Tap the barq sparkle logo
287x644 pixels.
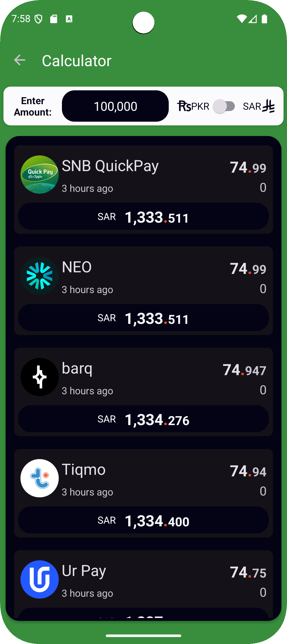(40, 377)
